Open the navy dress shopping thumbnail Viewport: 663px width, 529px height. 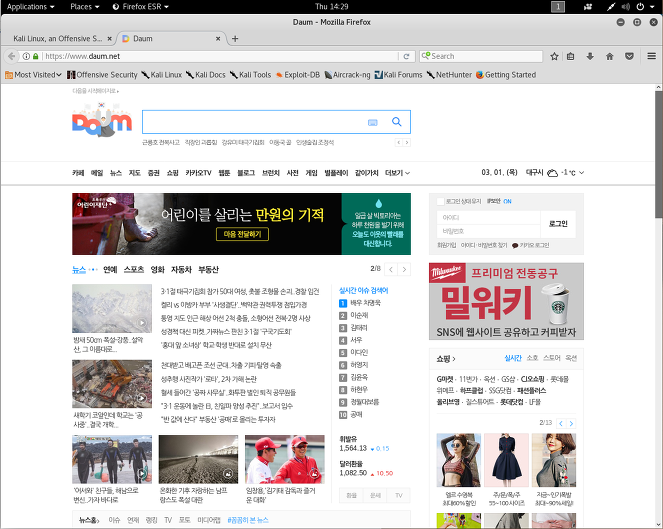click(506, 460)
